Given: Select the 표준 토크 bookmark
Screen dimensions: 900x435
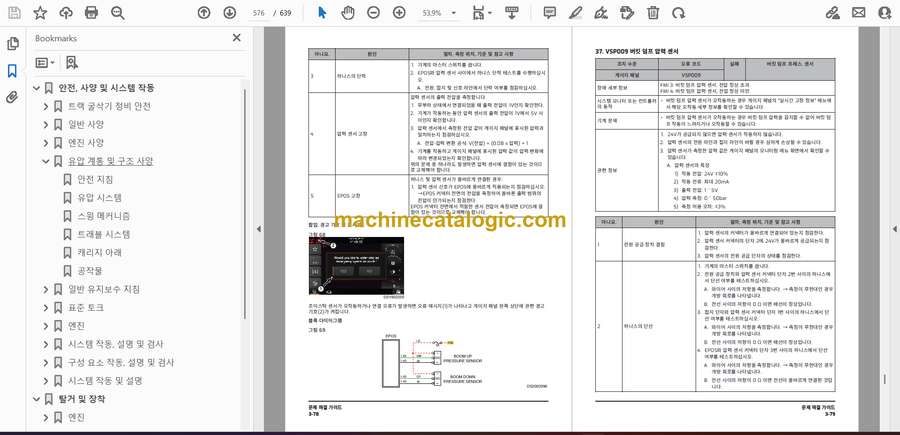Looking at the screenshot, I should tap(86, 308).
